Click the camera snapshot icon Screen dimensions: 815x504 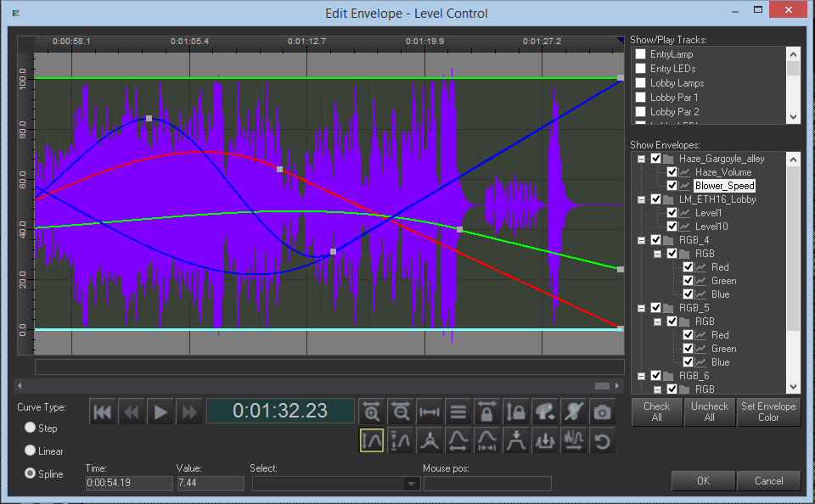coord(602,412)
